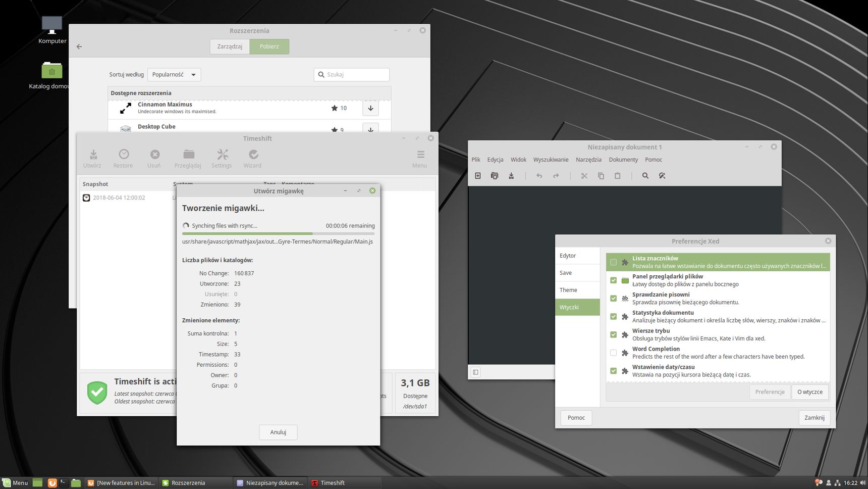Click the paste clipboard icon in Xed
This screenshot has height=489, width=868.
click(x=618, y=176)
